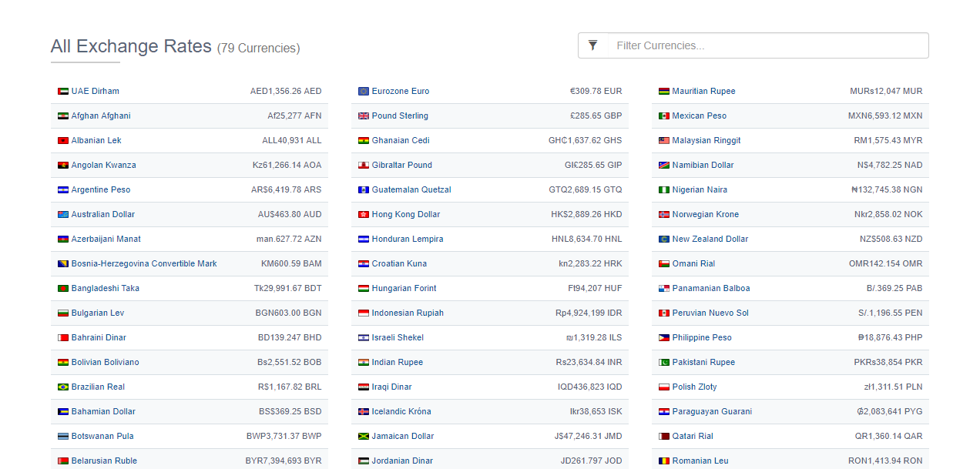
Task: Open the Hungarian Forint link
Action: pyautogui.click(x=404, y=288)
